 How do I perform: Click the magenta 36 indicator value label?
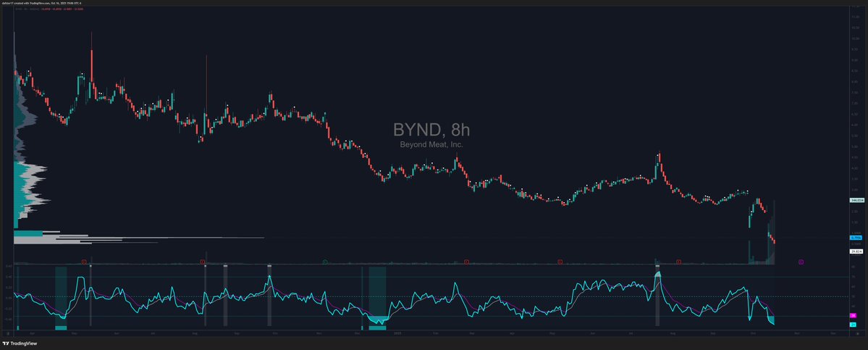[853, 315]
